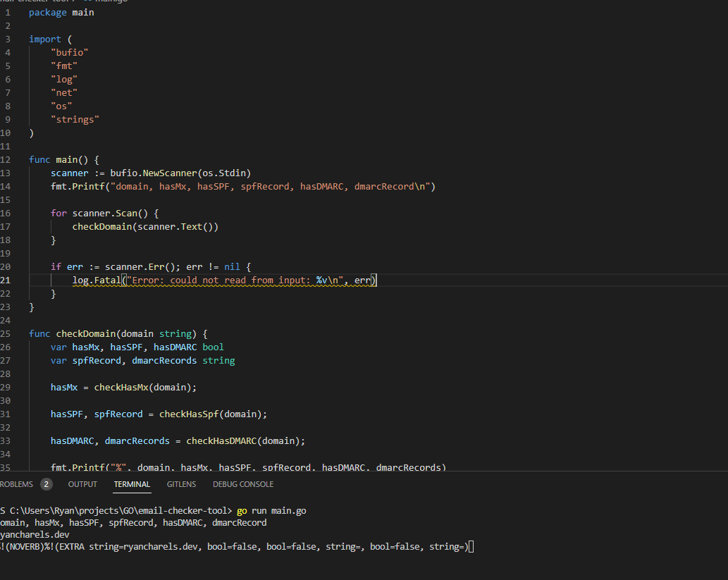This screenshot has width=728, height=580.
Task: Place cursor on the checkDomain function declaration
Action: click(x=86, y=333)
